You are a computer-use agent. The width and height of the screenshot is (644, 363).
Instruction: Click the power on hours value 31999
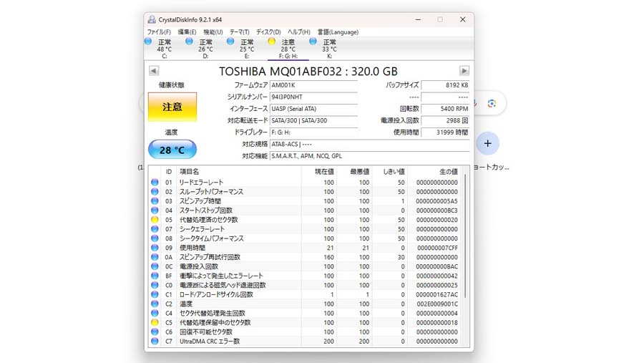(x=445, y=132)
